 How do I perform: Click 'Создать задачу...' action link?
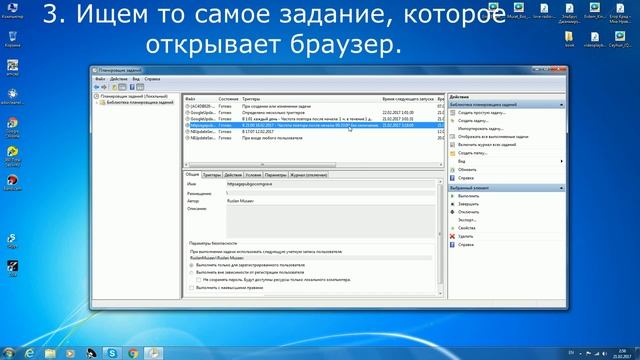point(473,121)
